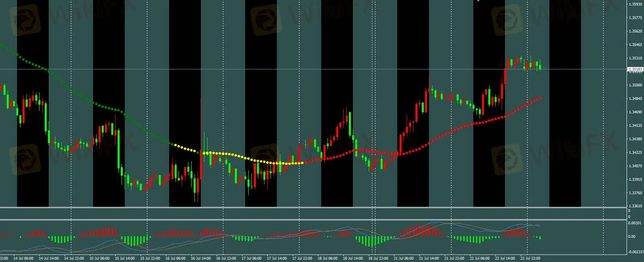This screenshot has width=644, height=262.
Task: Click the 1.35310 price axis label
Action: point(635,58)
